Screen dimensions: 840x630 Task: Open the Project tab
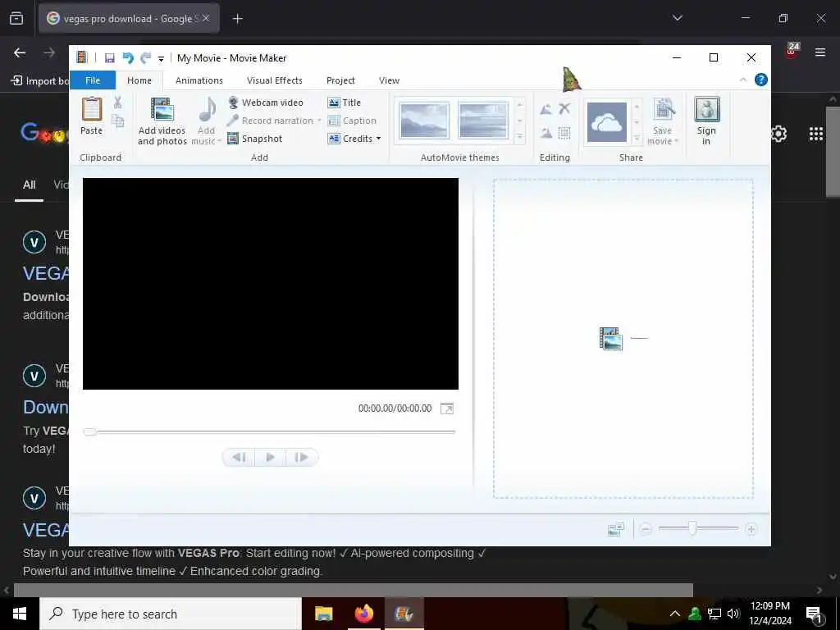[x=340, y=80]
